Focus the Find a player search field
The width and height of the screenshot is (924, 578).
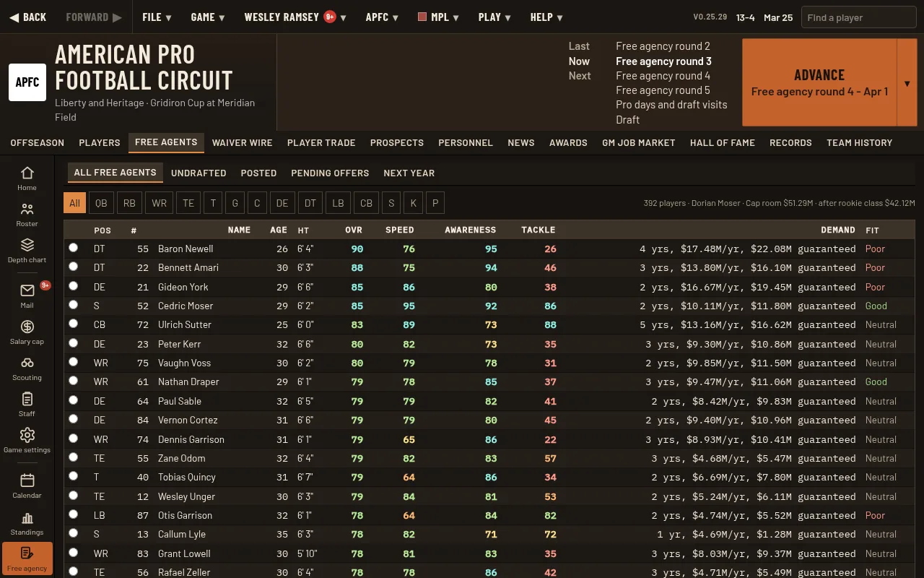[859, 17]
